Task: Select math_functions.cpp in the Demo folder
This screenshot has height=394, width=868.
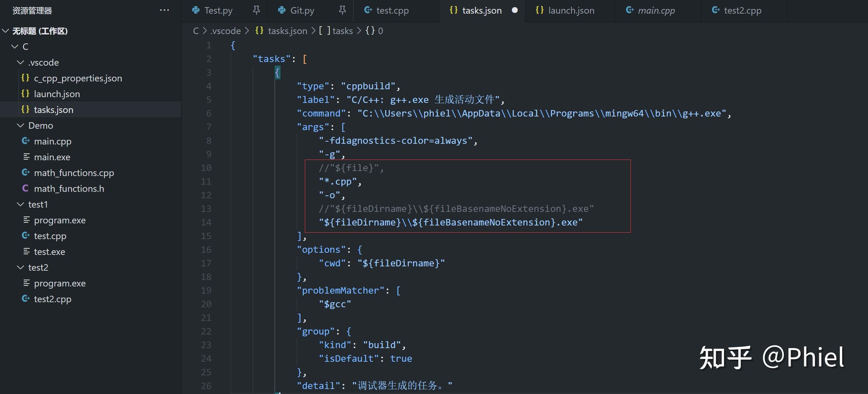Action: coord(73,173)
